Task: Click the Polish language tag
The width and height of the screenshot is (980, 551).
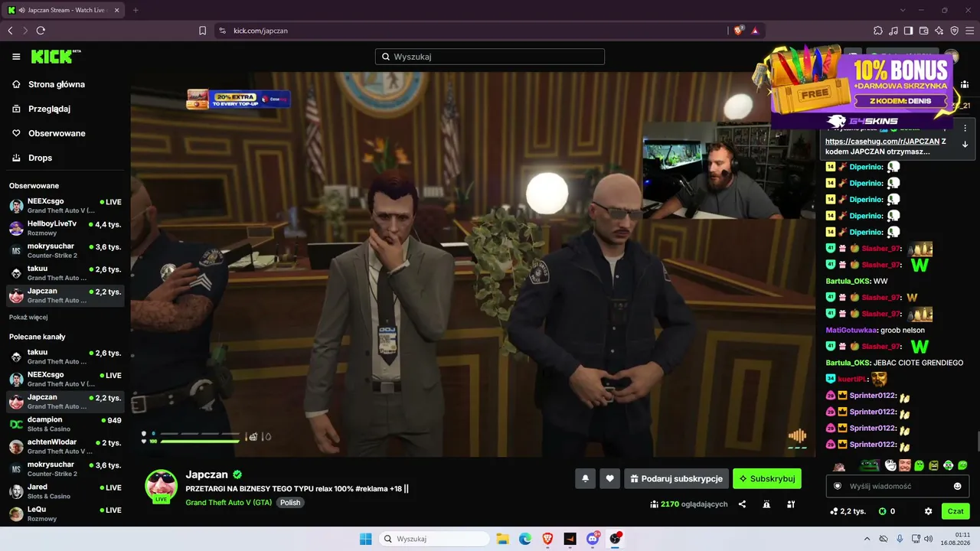Action: click(x=290, y=503)
